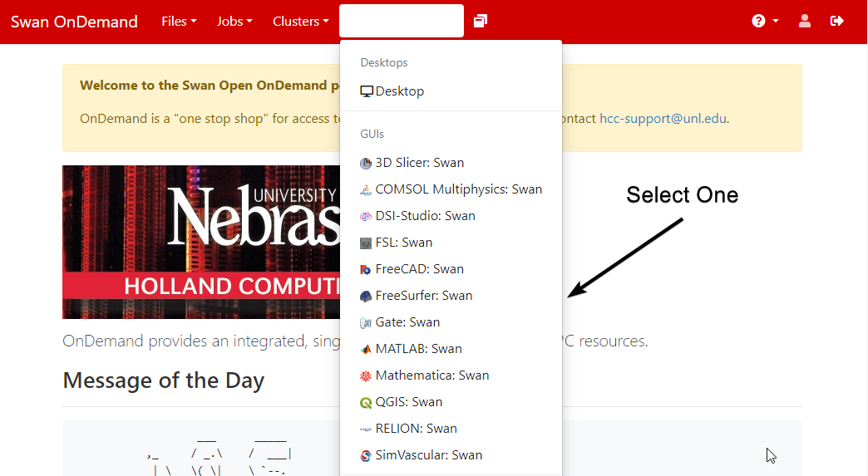
Task: Click the RELION icon
Action: coord(366,429)
